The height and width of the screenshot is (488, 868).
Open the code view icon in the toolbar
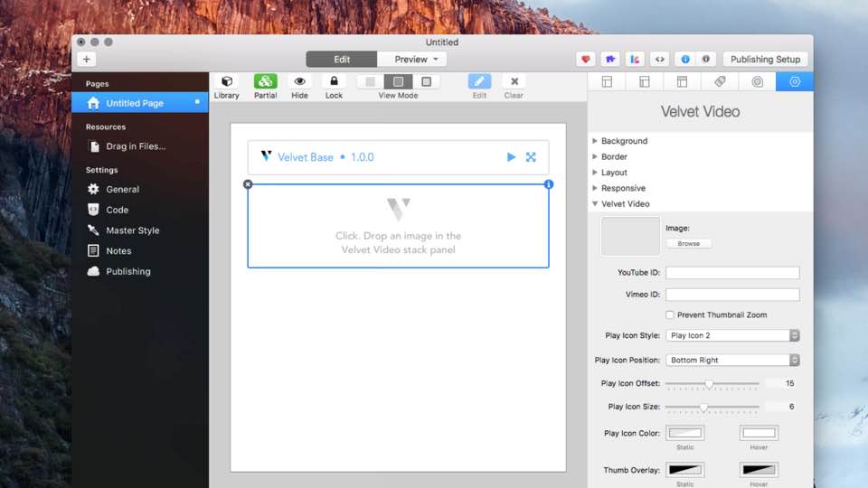pos(660,60)
